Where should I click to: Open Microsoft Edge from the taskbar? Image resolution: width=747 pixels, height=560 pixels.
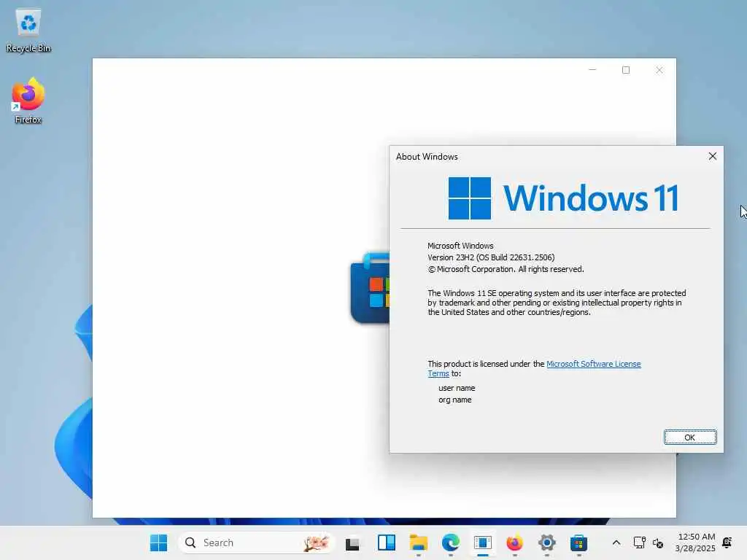coord(451,542)
